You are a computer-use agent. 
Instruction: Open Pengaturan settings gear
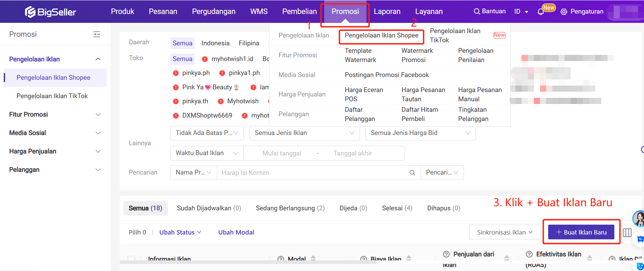[x=564, y=12]
